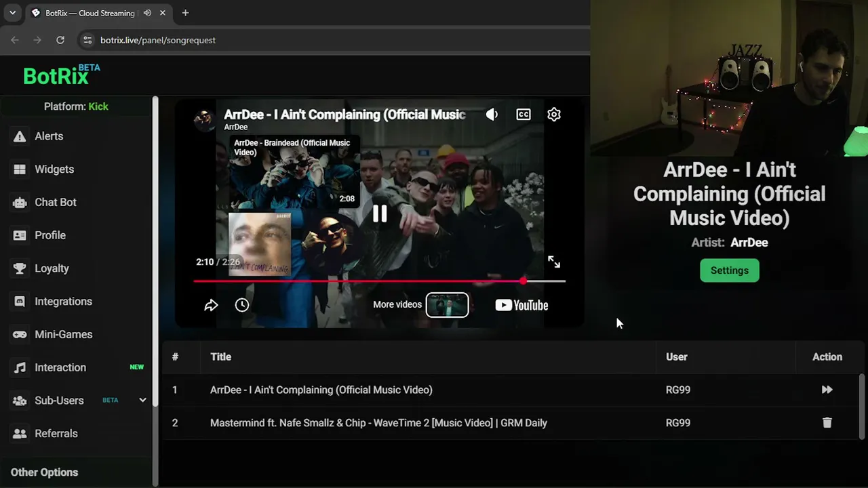Click the Mini-Games controller icon
The width and height of the screenshot is (868, 488).
(20, 334)
